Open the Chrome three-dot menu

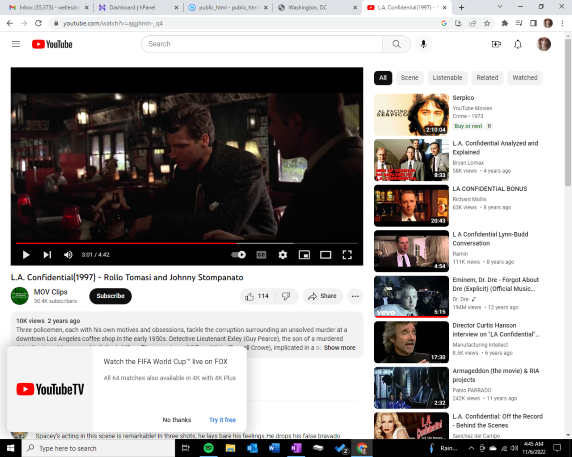pyautogui.click(x=562, y=23)
